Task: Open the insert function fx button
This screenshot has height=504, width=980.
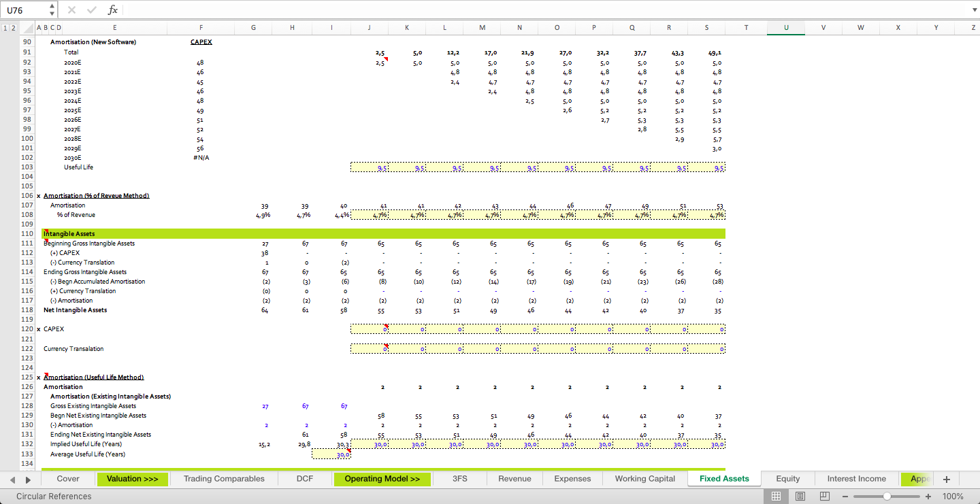Action: point(113,10)
